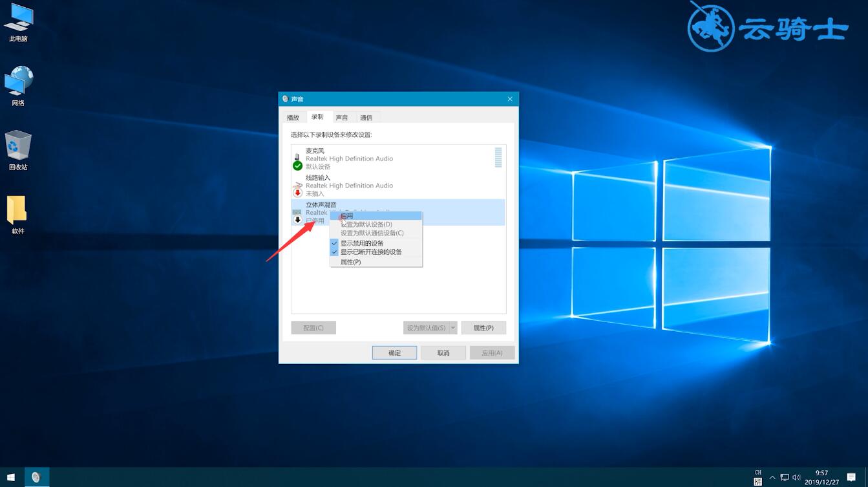Choose 启用 in the context menu
868x487 pixels.
376,216
